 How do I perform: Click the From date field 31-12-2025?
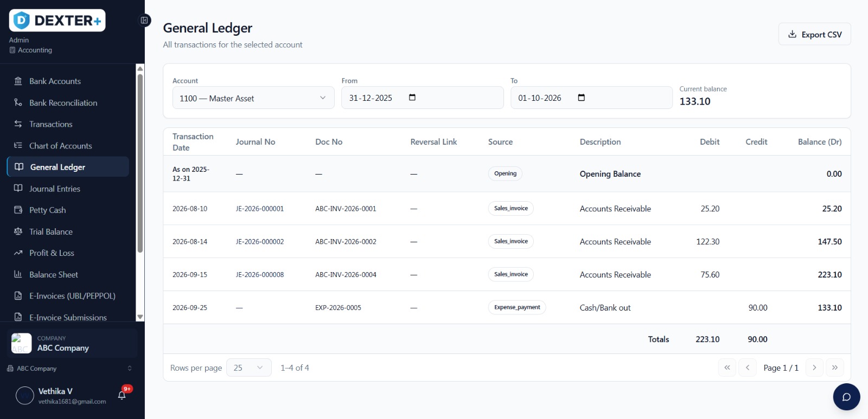[423, 98]
